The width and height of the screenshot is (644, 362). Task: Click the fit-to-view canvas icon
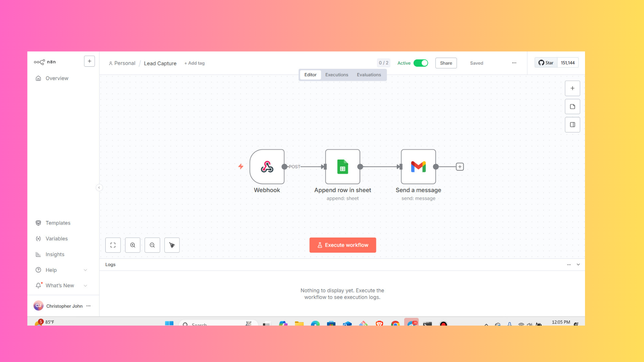113,245
